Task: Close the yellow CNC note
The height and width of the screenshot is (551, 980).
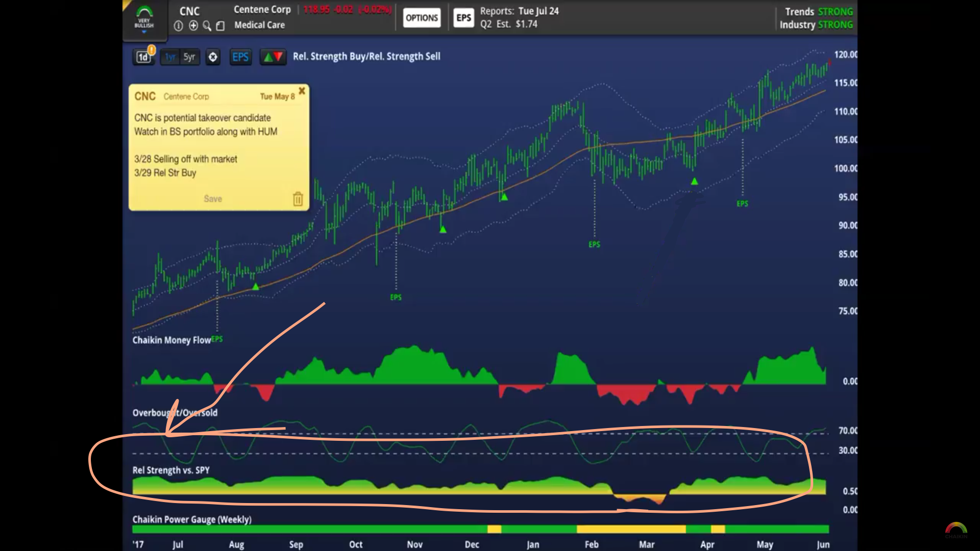Action: [x=302, y=91]
